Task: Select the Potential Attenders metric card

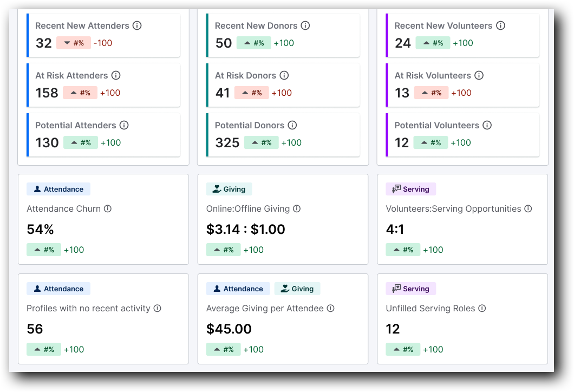Action: click(x=103, y=134)
